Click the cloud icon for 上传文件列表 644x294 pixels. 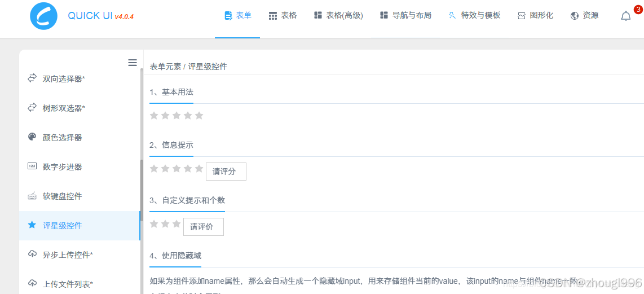click(32, 283)
